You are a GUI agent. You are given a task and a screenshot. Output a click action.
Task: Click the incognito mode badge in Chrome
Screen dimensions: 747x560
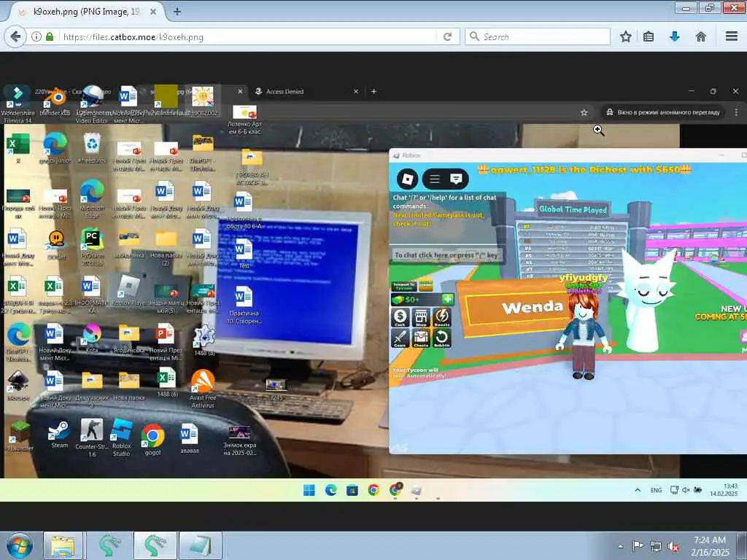pos(662,112)
